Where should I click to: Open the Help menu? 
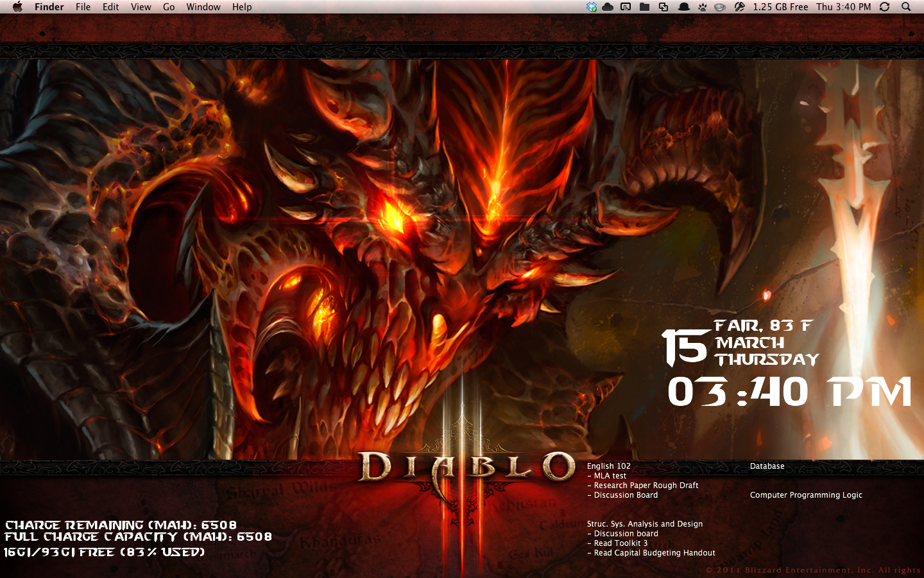[242, 7]
